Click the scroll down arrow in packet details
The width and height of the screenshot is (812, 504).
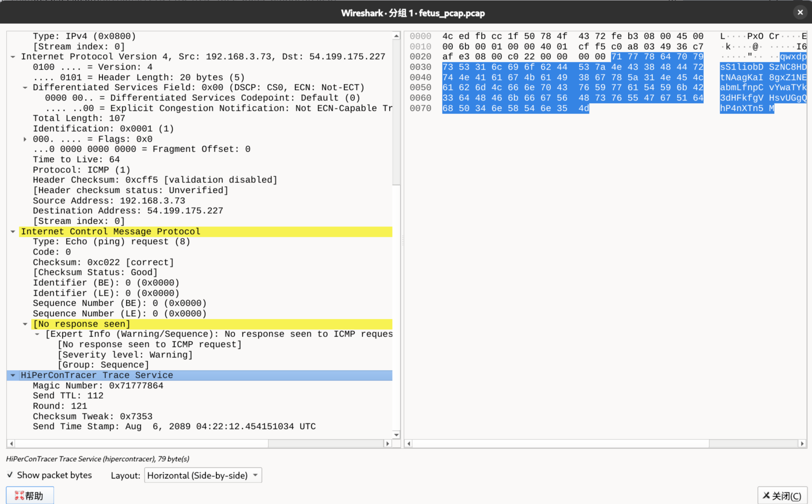396,435
